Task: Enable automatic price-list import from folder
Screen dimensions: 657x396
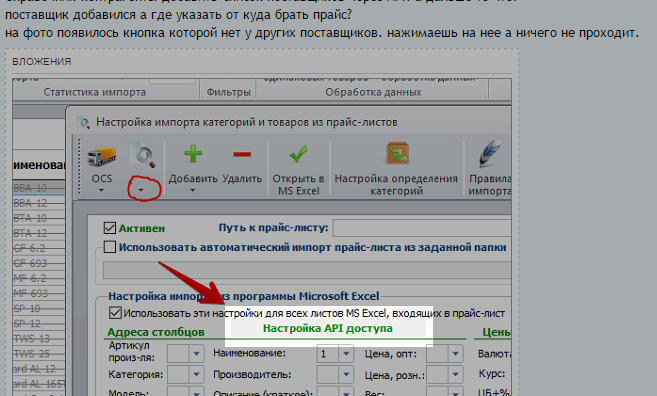Action: [x=110, y=247]
